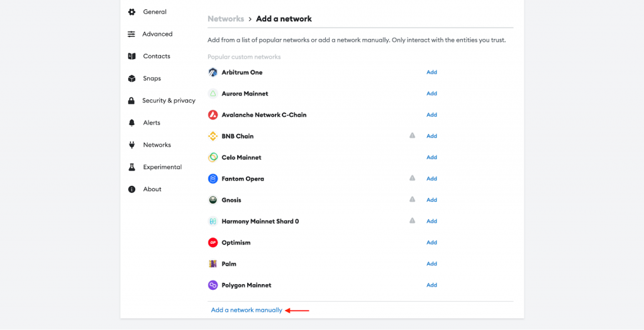
Task: Click the BNB Chain logo
Action: tap(213, 136)
